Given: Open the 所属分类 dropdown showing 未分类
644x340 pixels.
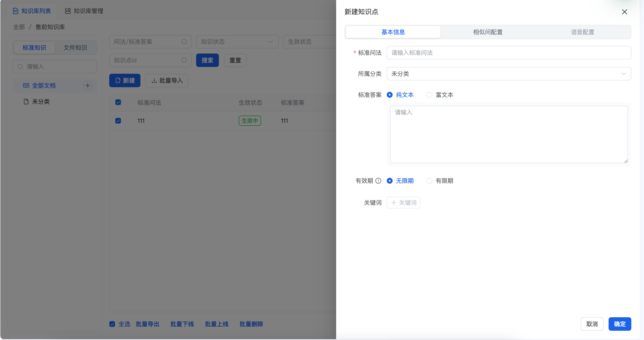Looking at the screenshot, I should click(x=508, y=74).
